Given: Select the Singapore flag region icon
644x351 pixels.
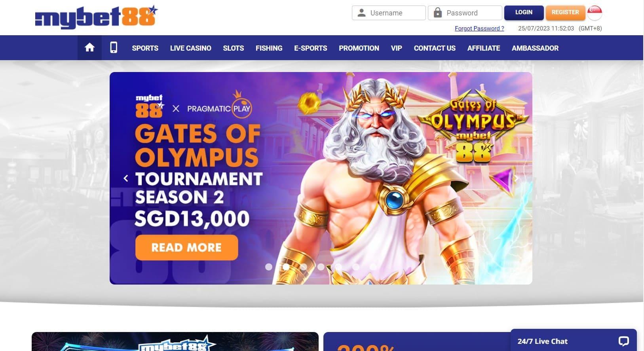Looking at the screenshot, I should point(595,13).
